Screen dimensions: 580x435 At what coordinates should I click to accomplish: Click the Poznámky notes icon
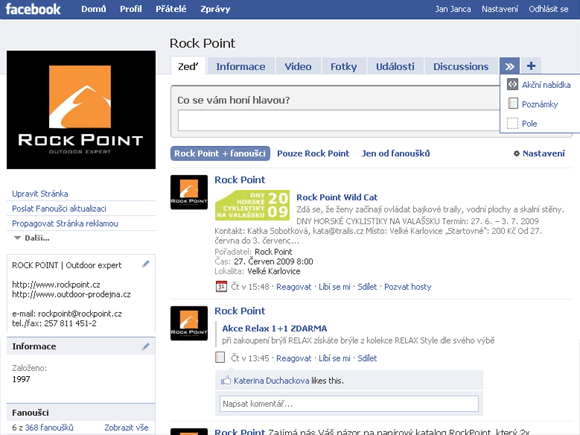(513, 104)
